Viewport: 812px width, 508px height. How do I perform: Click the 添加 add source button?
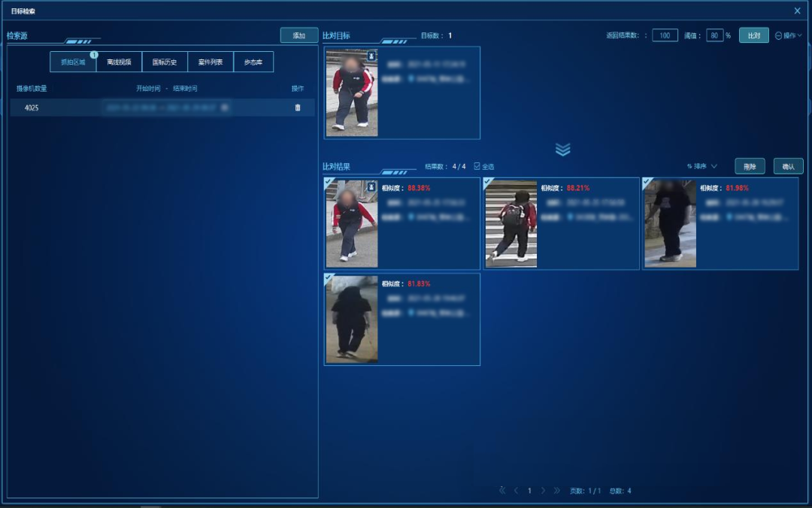298,35
